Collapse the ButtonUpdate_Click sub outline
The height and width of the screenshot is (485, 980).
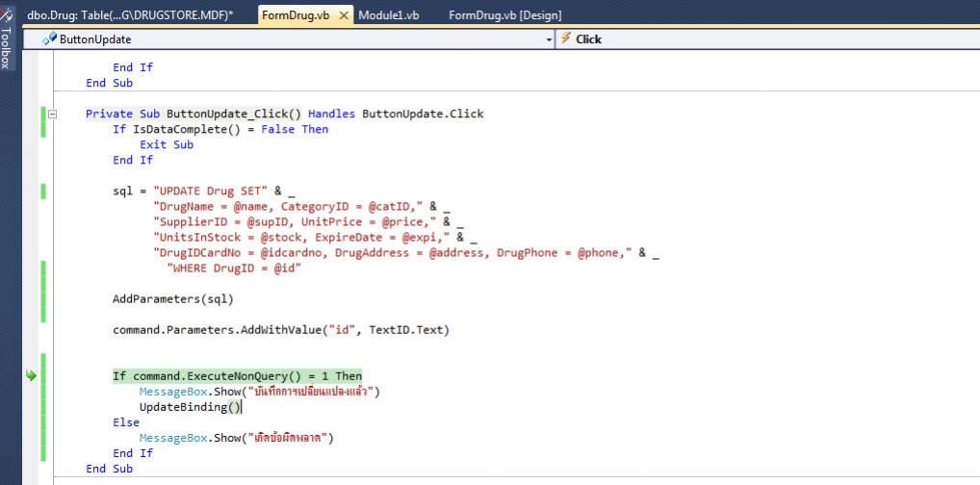pos(53,115)
